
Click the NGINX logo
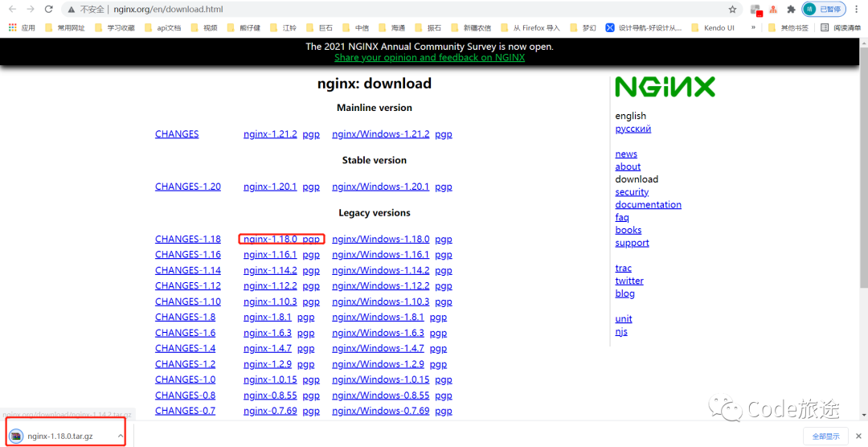click(x=665, y=87)
